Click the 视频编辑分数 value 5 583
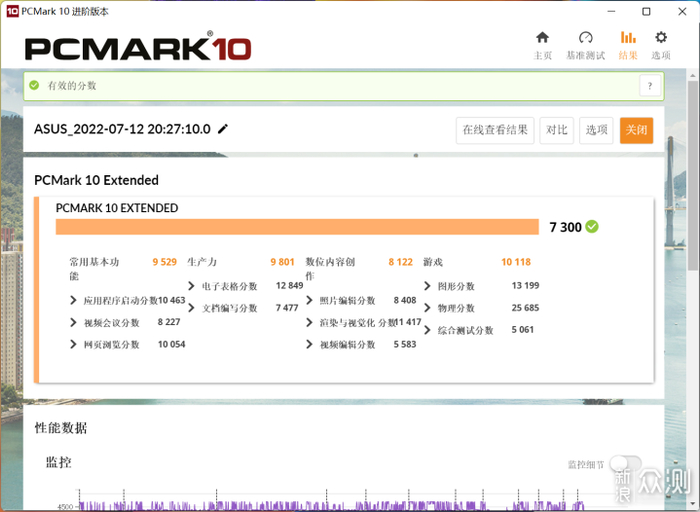Image resolution: width=700 pixels, height=512 pixels. tap(404, 344)
